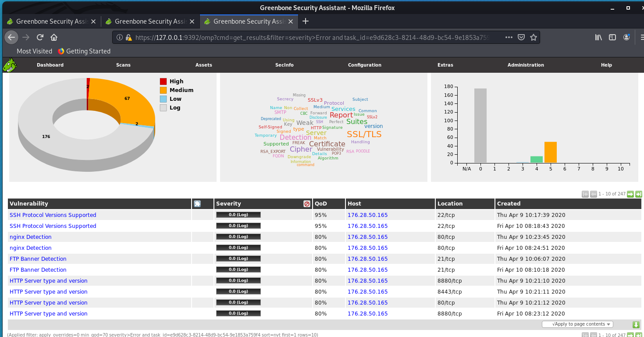644x337 pixels.
Task: Click the green export download arrow
Action: [x=636, y=325]
